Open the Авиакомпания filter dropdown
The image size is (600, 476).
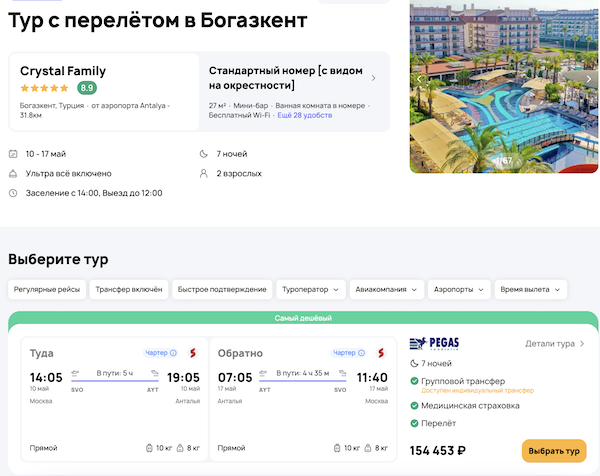tap(387, 289)
